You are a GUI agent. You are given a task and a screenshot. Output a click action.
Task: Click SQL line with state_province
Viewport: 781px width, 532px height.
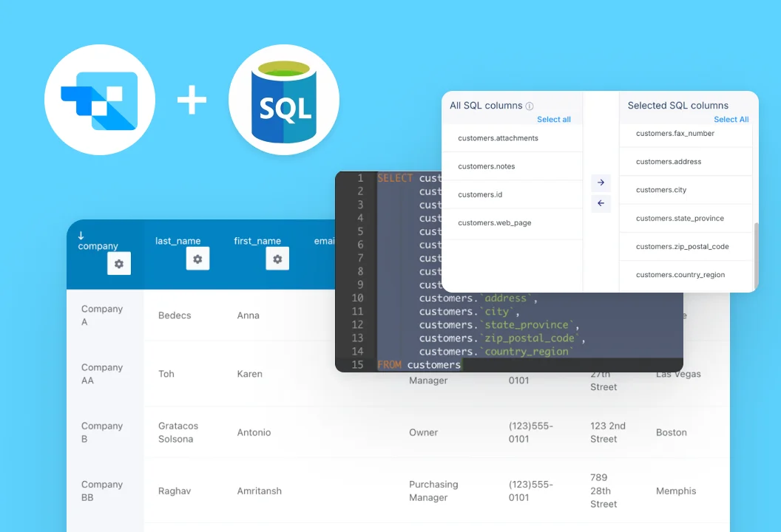tap(499, 324)
